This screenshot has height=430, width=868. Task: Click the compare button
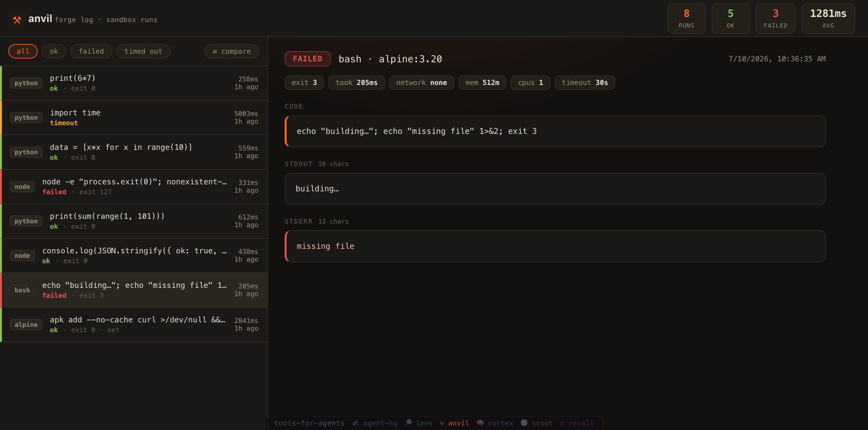coord(231,51)
